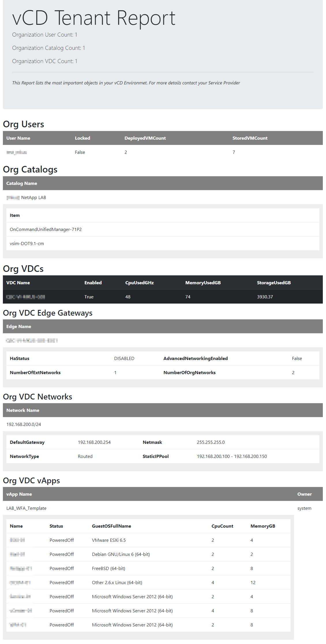Select the StorageUsedGB value 3930.37
326x644 pixels.
coord(265,297)
